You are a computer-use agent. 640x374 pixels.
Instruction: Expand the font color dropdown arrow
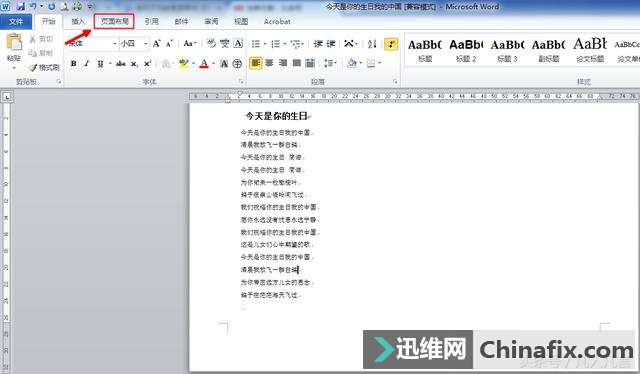click(x=213, y=64)
